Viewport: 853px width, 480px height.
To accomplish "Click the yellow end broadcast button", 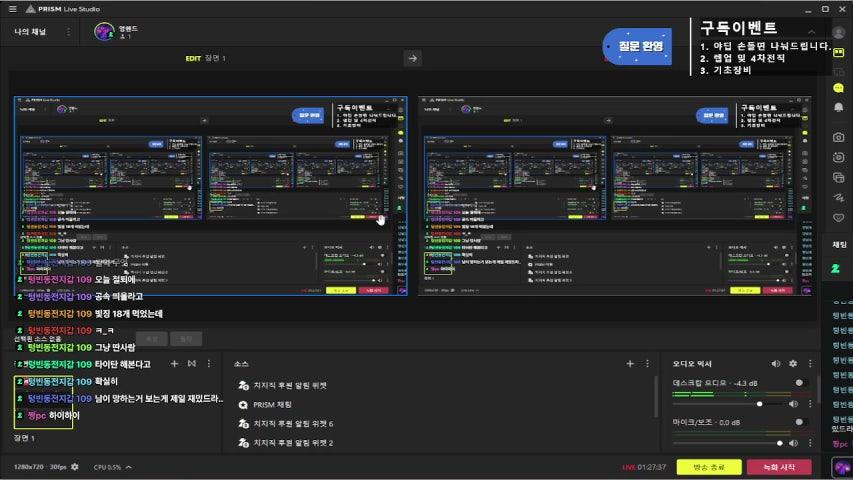I will (x=708, y=467).
